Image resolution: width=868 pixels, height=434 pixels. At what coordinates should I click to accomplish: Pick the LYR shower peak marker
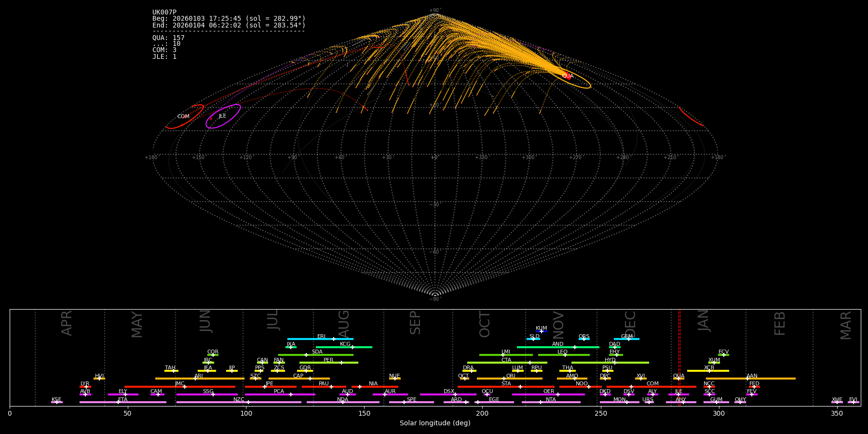[x=86, y=387]
